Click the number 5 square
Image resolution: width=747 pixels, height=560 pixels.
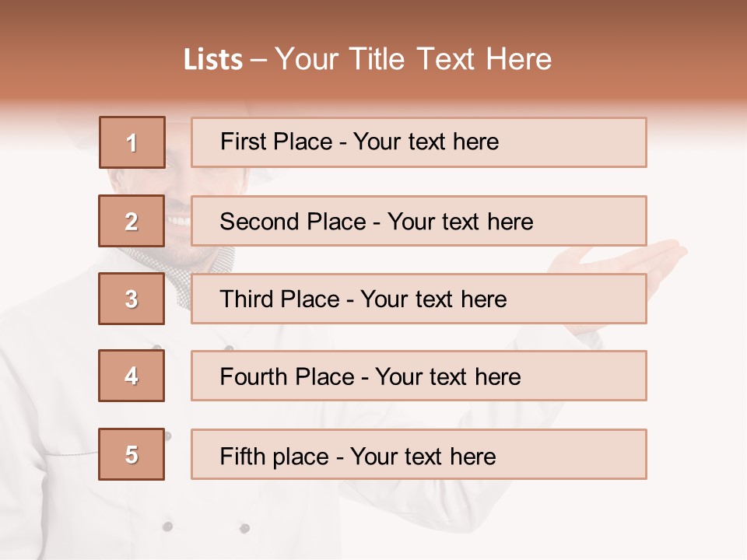click(x=132, y=454)
